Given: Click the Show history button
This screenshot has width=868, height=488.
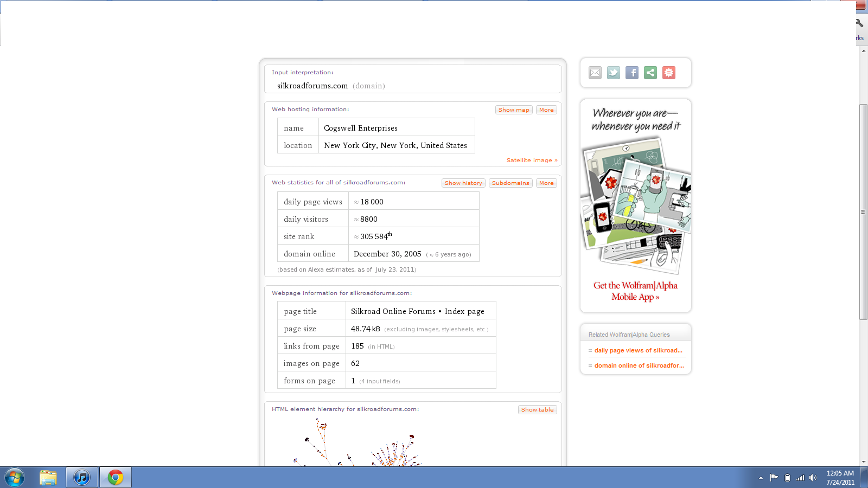Looking at the screenshot, I should pos(463,183).
